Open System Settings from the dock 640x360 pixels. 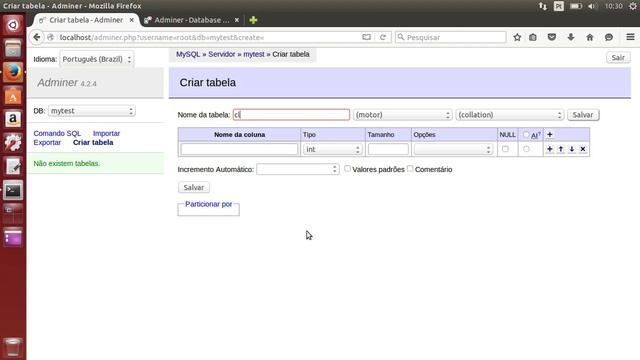click(x=13, y=143)
